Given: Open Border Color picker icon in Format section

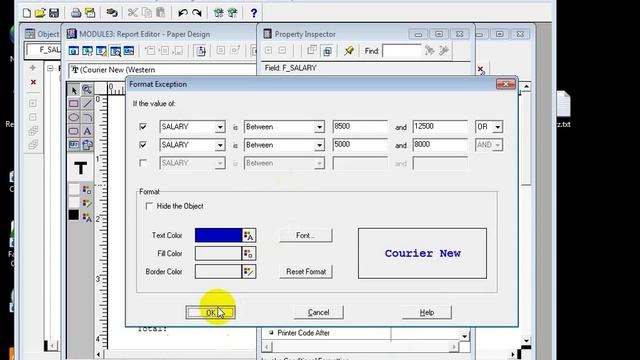Looking at the screenshot, I should tap(249, 271).
